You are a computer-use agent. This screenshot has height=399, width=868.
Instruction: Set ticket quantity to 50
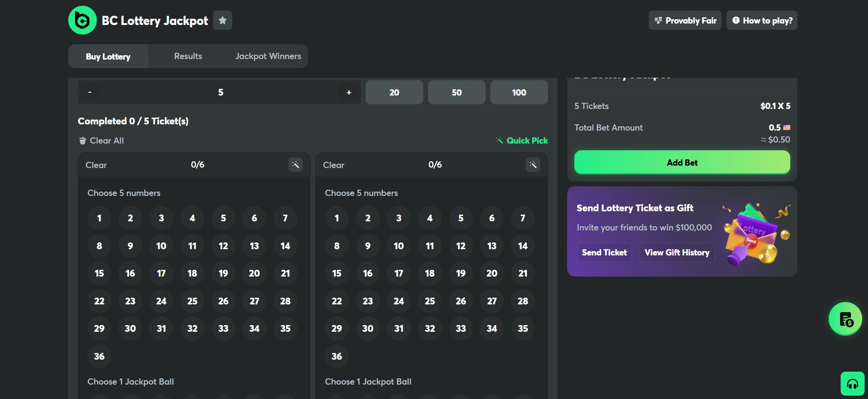[x=456, y=92]
